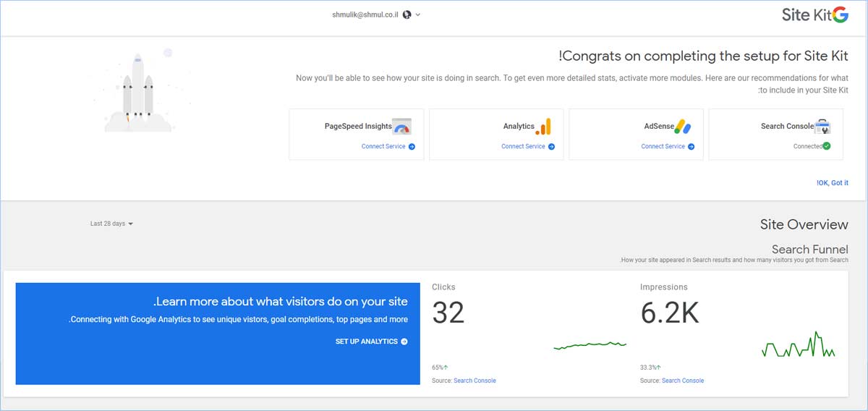Connect the AdSense service

[x=668, y=146]
